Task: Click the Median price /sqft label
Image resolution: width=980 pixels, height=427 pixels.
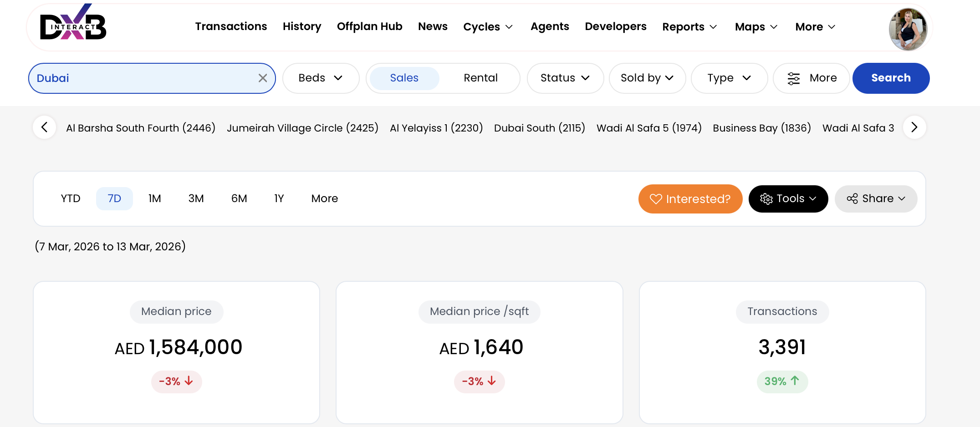Action: click(x=479, y=311)
